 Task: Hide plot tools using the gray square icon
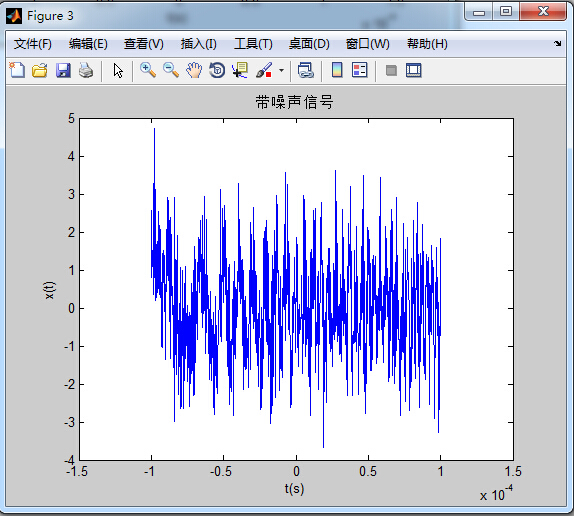click(391, 70)
